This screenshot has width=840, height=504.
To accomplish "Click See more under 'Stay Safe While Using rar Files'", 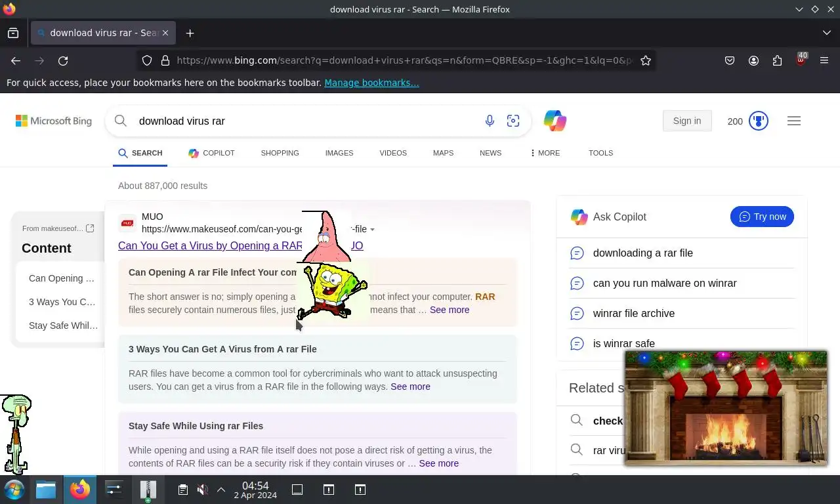I will coord(438,463).
